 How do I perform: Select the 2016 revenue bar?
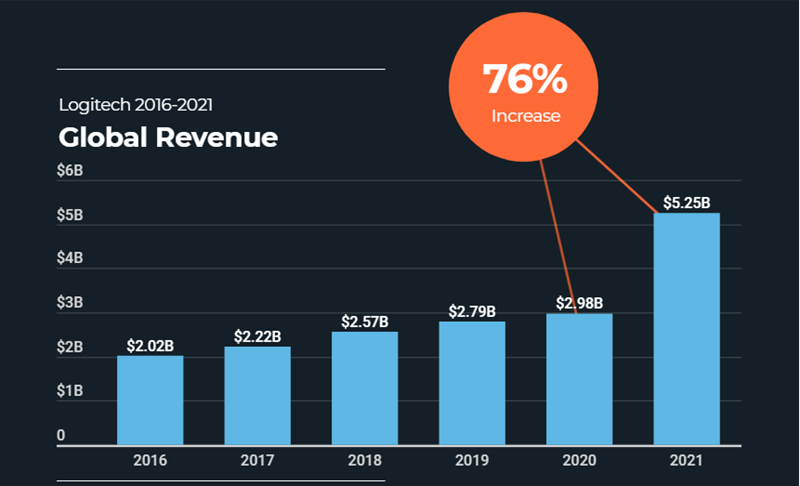[150, 400]
